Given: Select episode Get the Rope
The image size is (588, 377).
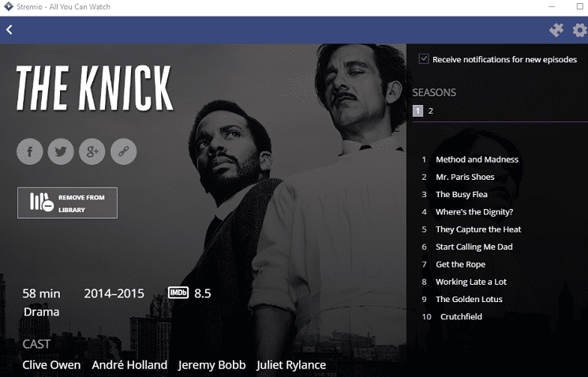Looking at the screenshot, I should 460,264.
